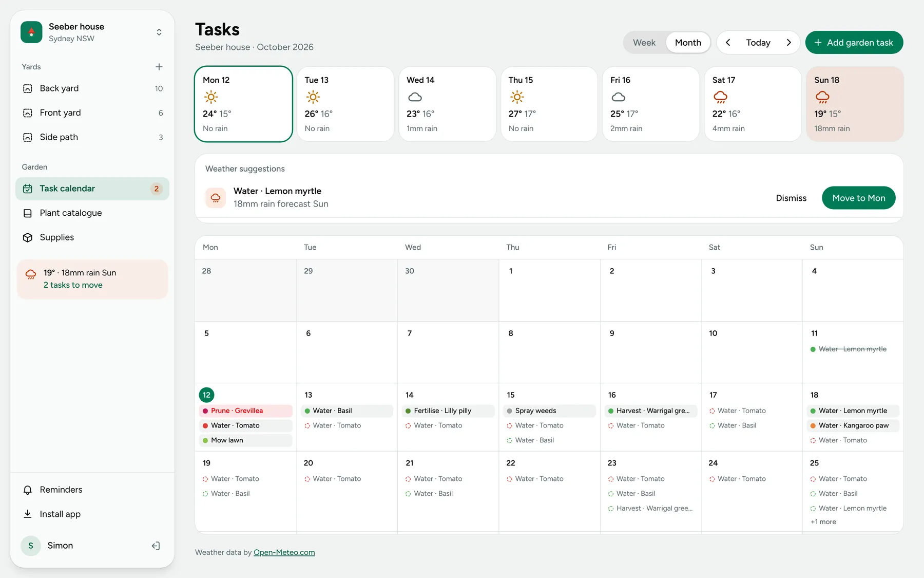Open Fertilise · Lilly pilly task on the 14th
The image size is (924, 578).
coord(448,411)
